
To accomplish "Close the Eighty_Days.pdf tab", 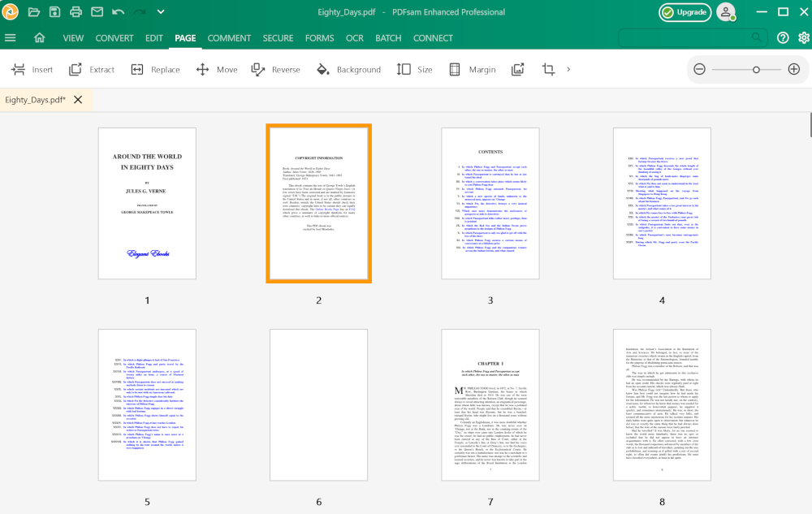I will [x=78, y=99].
